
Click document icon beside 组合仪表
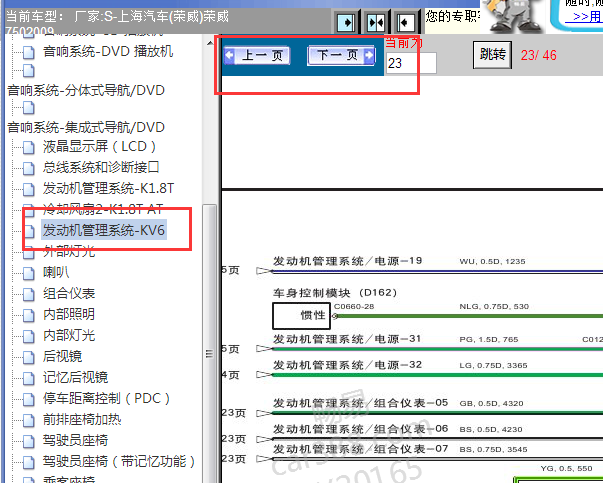[x=28, y=294]
